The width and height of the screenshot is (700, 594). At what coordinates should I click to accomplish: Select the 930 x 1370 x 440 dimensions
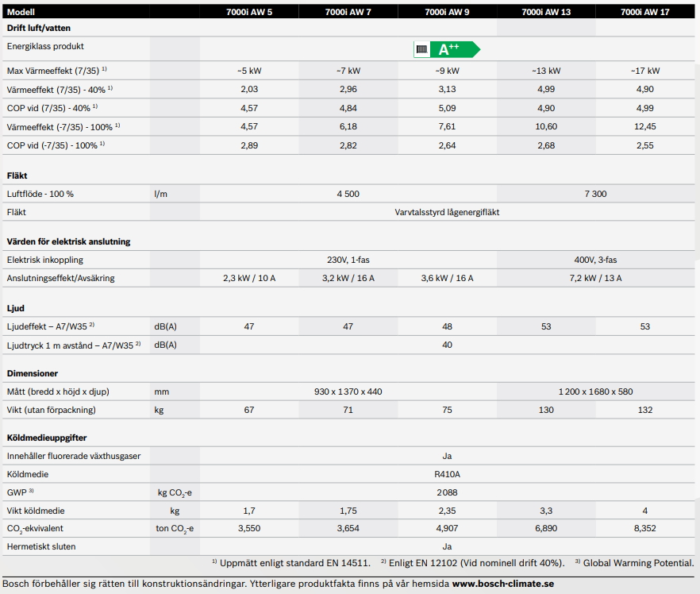point(348,391)
